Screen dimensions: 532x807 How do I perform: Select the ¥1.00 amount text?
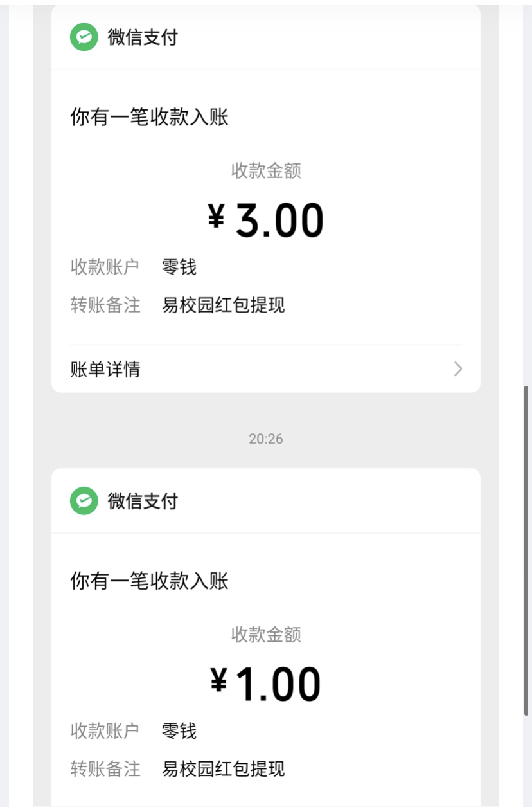[x=266, y=684]
